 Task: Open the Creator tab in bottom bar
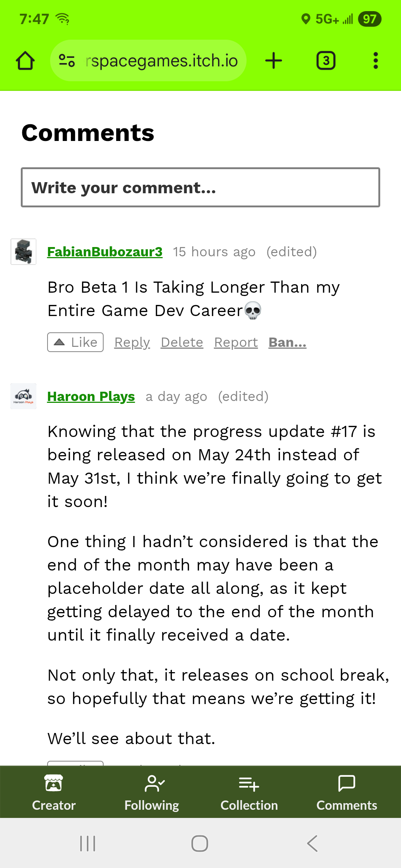pyautogui.click(x=54, y=792)
